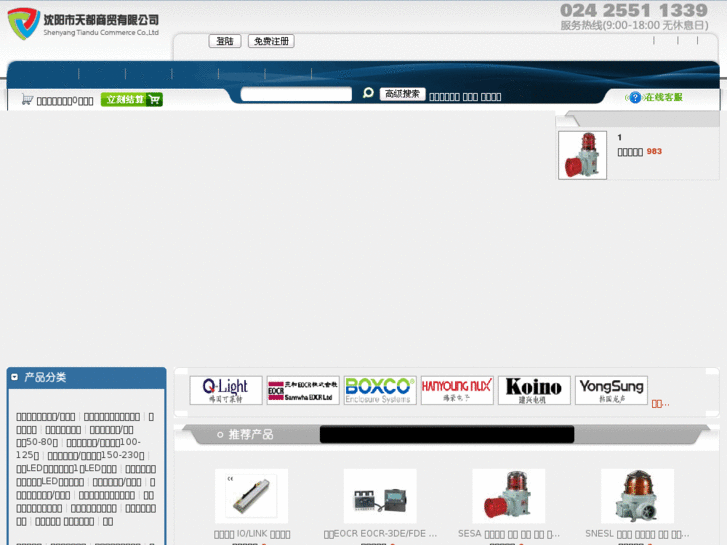Click the search text field

tap(296, 94)
